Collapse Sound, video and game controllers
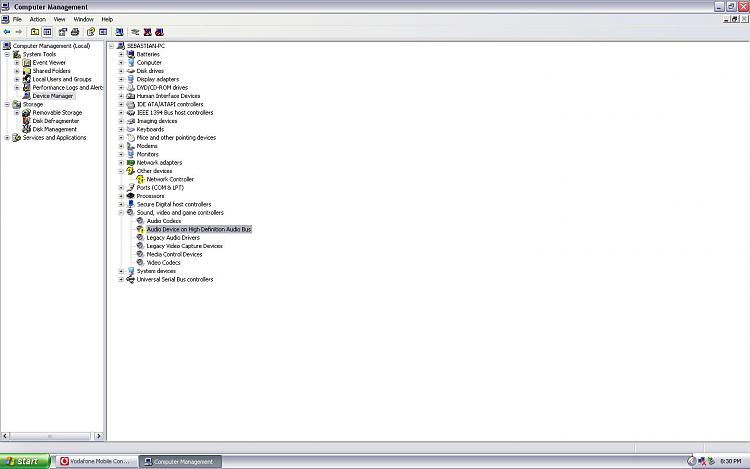The height and width of the screenshot is (469, 750). tap(121, 212)
